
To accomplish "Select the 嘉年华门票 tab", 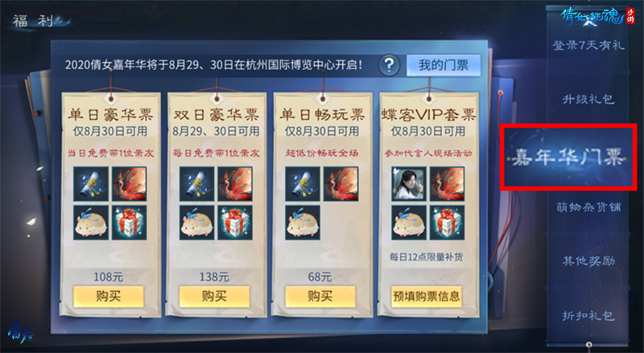I will pyautogui.click(x=568, y=158).
